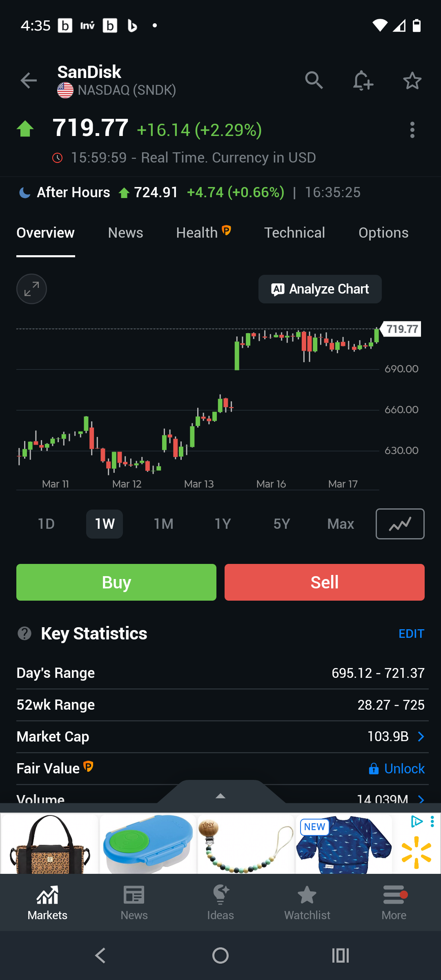Open Markets in bottom navigation
Image resolution: width=441 pixels, height=980 pixels.
pyautogui.click(x=47, y=903)
